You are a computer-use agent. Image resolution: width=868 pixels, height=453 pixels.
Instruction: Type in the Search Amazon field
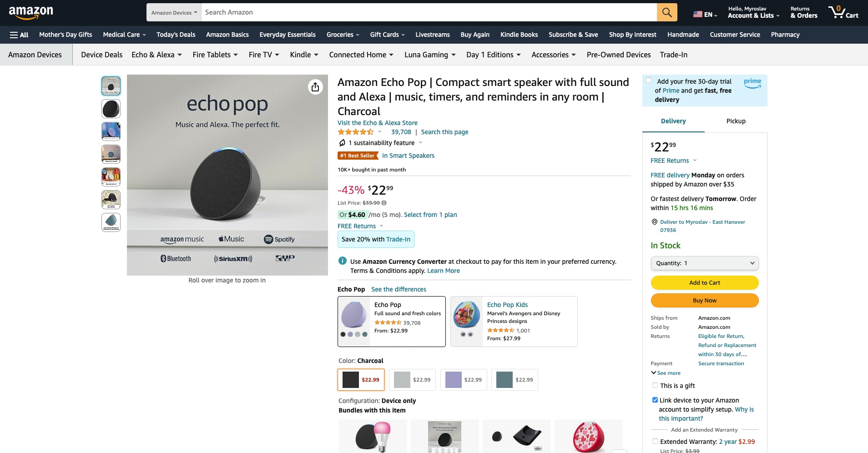(x=428, y=12)
